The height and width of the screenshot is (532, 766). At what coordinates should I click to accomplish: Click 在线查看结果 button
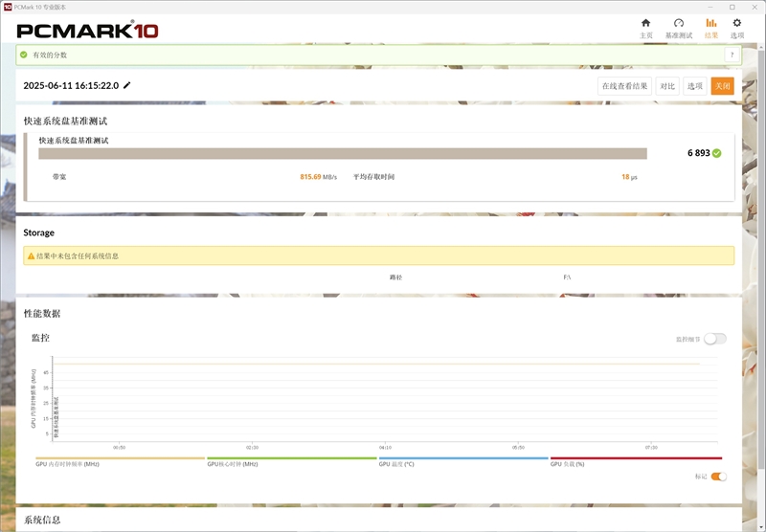(x=624, y=86)
